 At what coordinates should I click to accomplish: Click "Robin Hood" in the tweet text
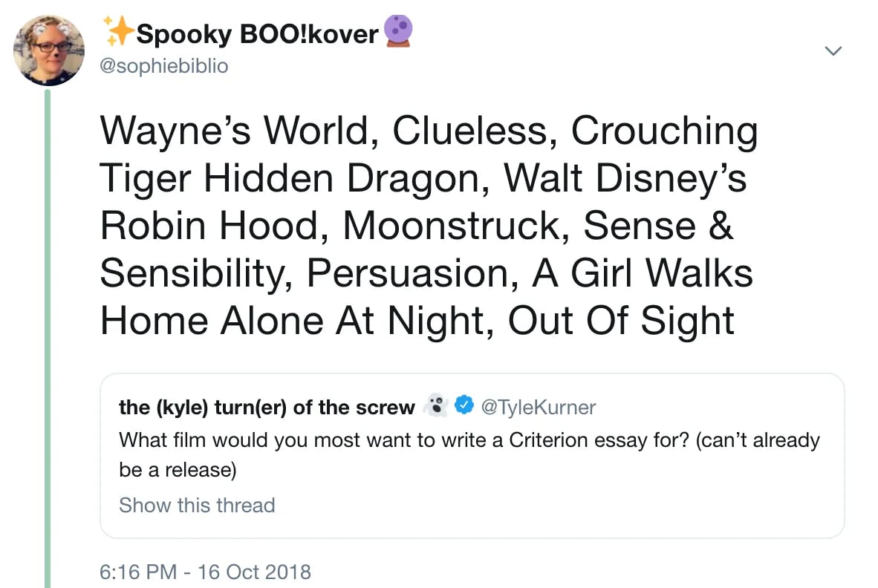[215, 226]
